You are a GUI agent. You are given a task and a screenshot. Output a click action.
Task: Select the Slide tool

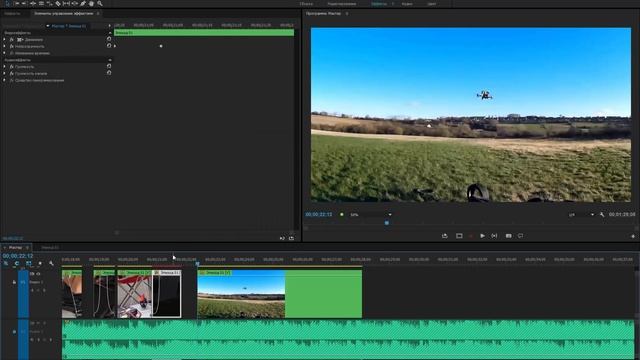[75, 3]
